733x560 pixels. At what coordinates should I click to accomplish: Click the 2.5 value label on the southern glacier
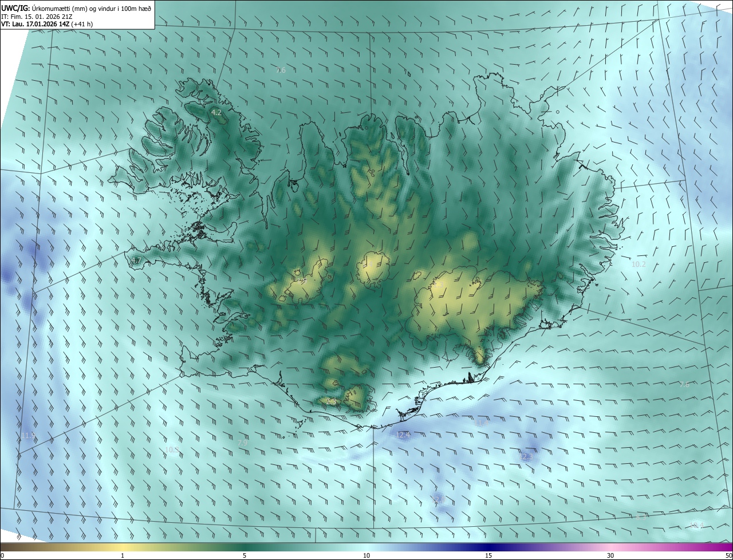pos(332,403)
